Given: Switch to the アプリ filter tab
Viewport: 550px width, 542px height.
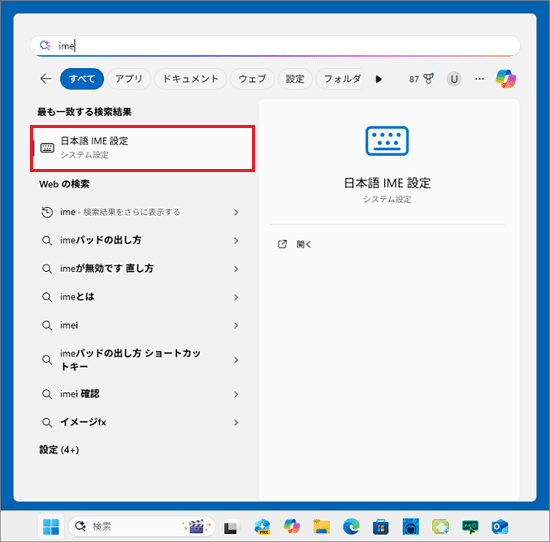Looking at the screenshot, I should tap(129, 79).
